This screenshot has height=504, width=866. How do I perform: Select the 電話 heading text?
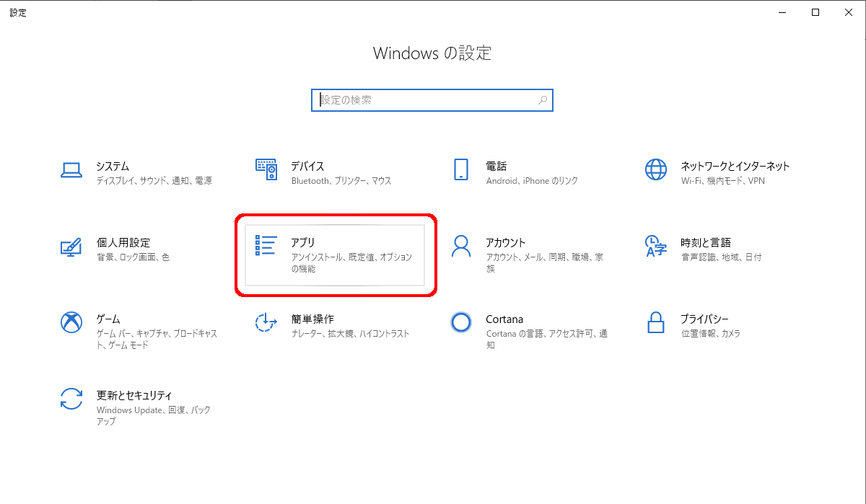tap(497, 166)
